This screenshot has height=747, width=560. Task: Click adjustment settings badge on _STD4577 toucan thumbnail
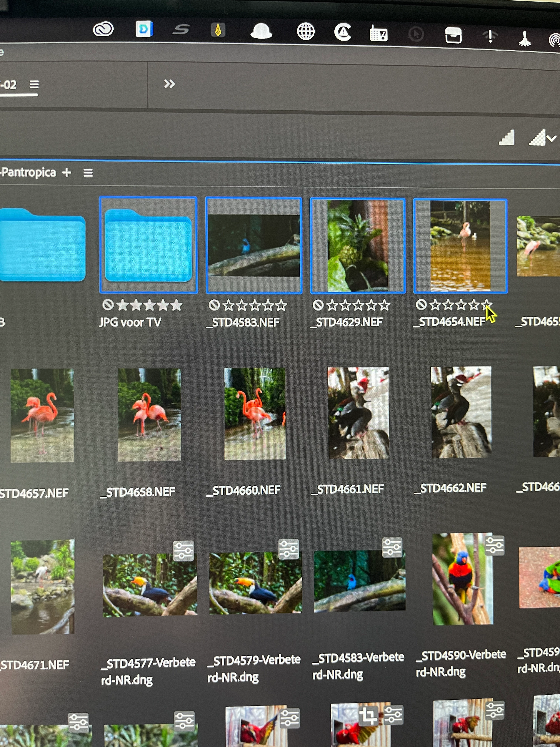pos(184,551)
